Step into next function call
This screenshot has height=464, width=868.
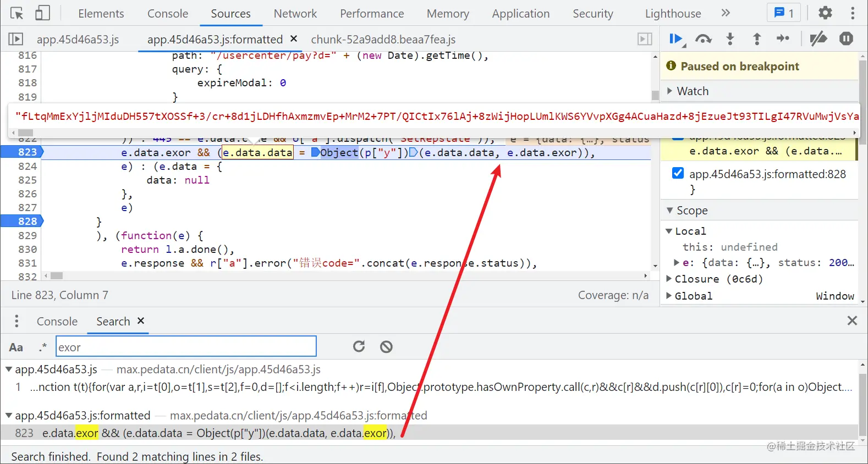730,39
